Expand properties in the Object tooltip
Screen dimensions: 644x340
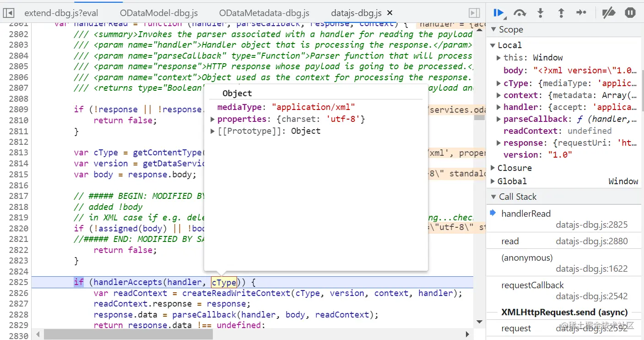(x=212, y=119)
